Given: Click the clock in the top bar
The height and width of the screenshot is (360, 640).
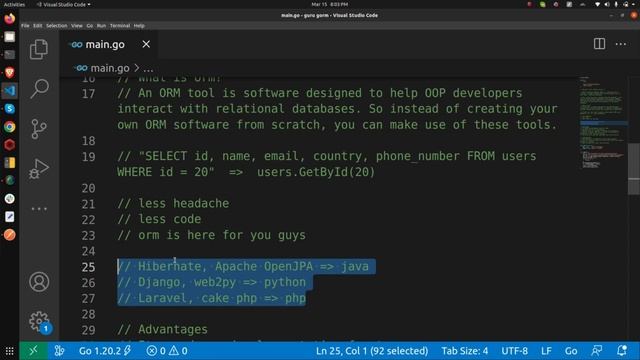Looking at the screenshot, I should tap(330, 4).
